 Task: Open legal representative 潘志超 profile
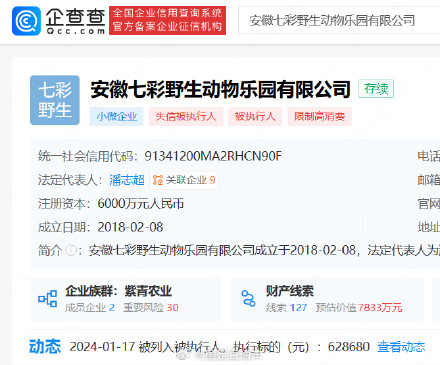(x=127, y=180)
